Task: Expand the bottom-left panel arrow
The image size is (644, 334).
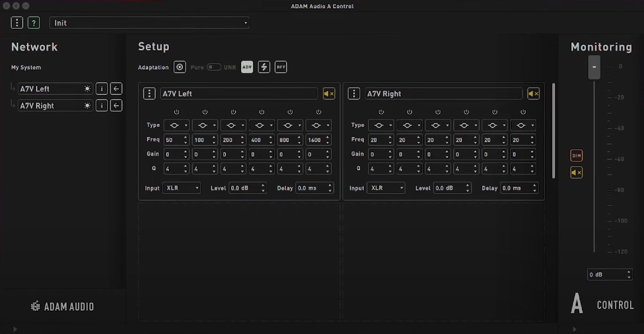Action: [15, 329]
